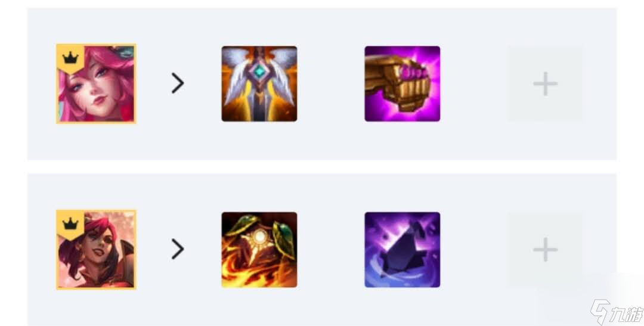
Task: Click the 九游 watermark text
Action: click(627, 315)
